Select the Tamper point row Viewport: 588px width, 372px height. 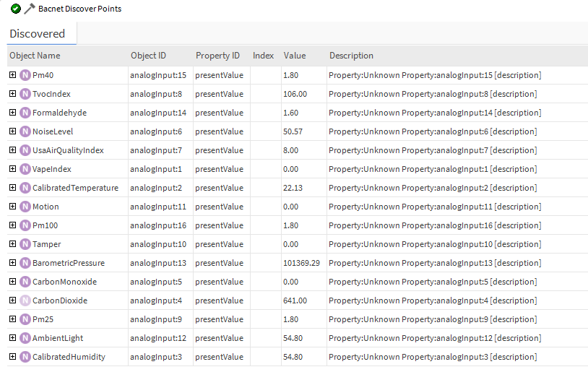click(x=46, y=244)
